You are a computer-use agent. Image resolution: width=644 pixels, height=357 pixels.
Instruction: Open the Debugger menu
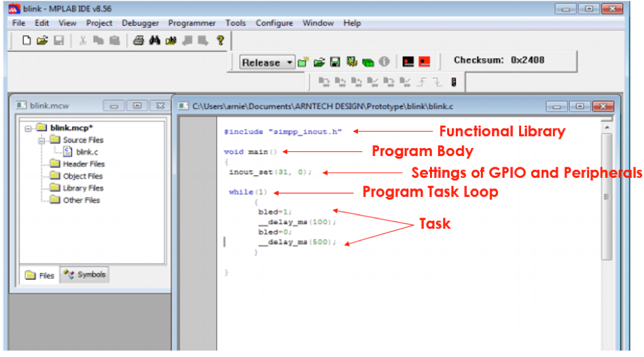point(140,22)
